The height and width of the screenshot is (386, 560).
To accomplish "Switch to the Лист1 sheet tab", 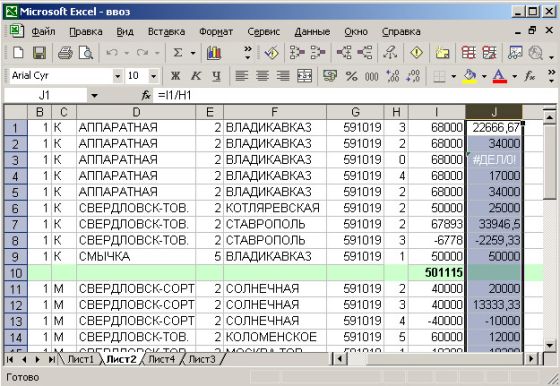I will pyautogui.click(x=80, y=359).
